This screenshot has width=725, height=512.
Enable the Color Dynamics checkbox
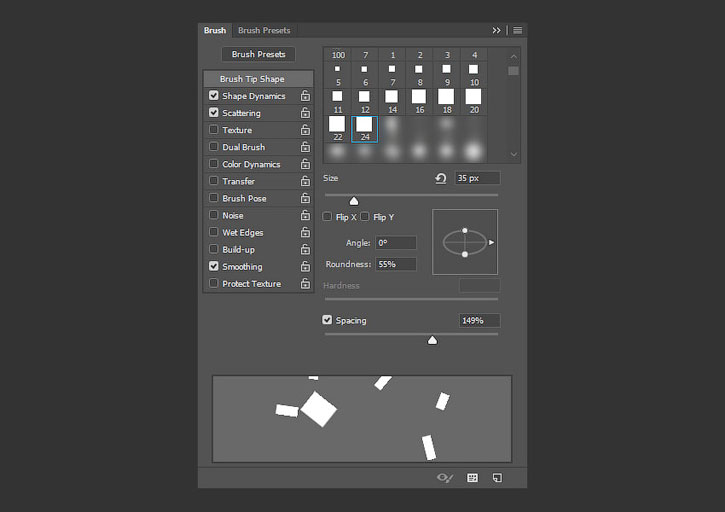pyautogui.click(x=214, y=164)
